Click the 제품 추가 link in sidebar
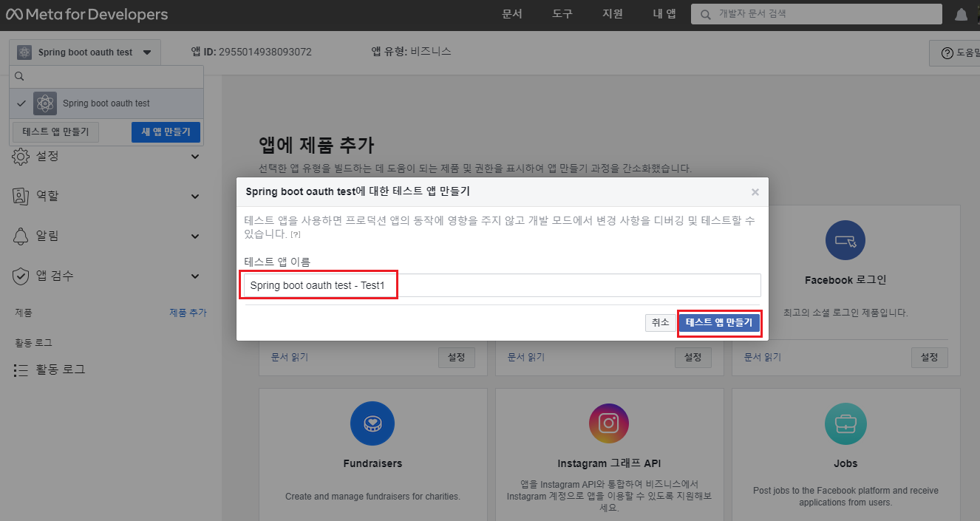This screenshot has width=980, height=521. click(188, 313)
